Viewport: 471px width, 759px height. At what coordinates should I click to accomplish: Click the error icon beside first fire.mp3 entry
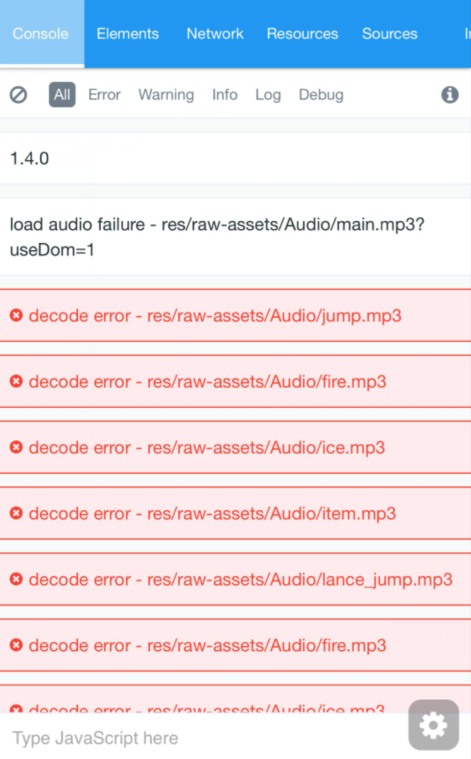tap(16, 381)
